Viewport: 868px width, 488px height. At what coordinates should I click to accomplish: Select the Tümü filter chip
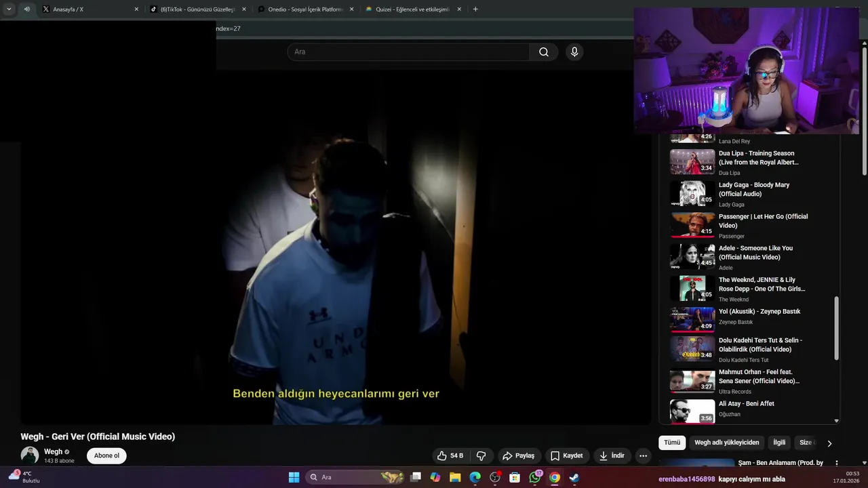pos(672,443)
